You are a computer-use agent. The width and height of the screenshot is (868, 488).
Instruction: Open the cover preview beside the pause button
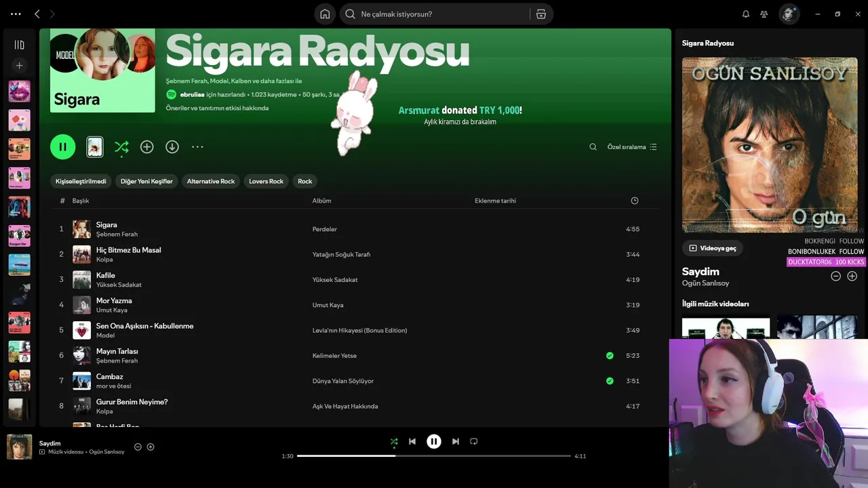(x=95, y=146)
